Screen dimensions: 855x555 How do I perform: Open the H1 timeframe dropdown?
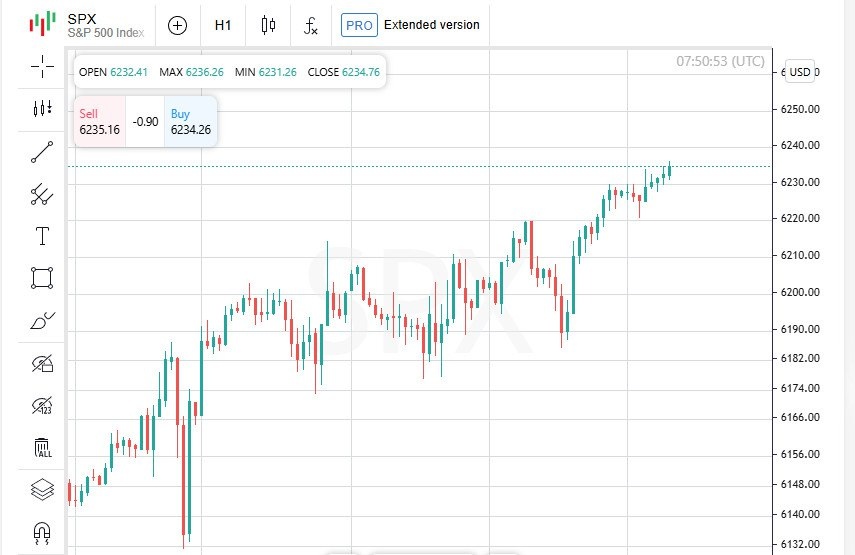(223, 25)
